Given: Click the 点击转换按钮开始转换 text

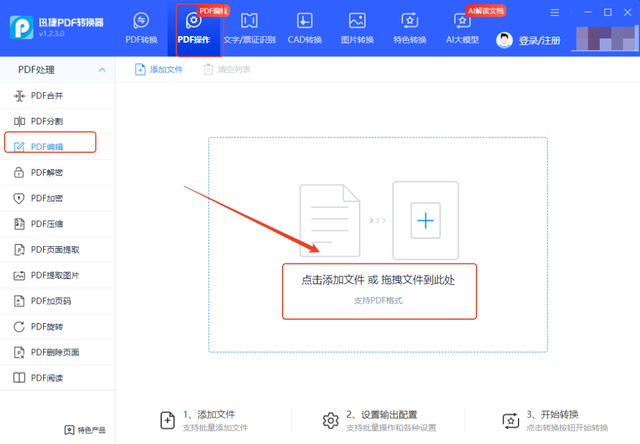Looking at the screenshot, I should (567, 428).
